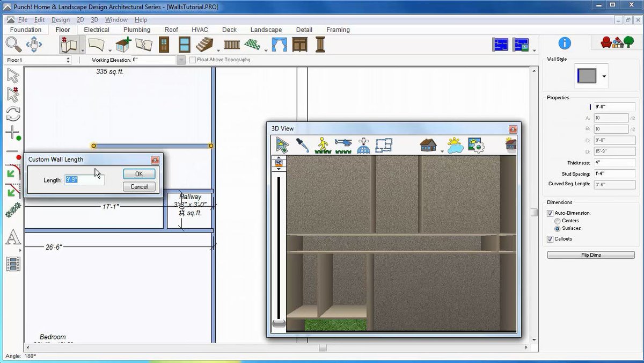Click the house render style icon
The image size is (644, 363).
point(428,145)
